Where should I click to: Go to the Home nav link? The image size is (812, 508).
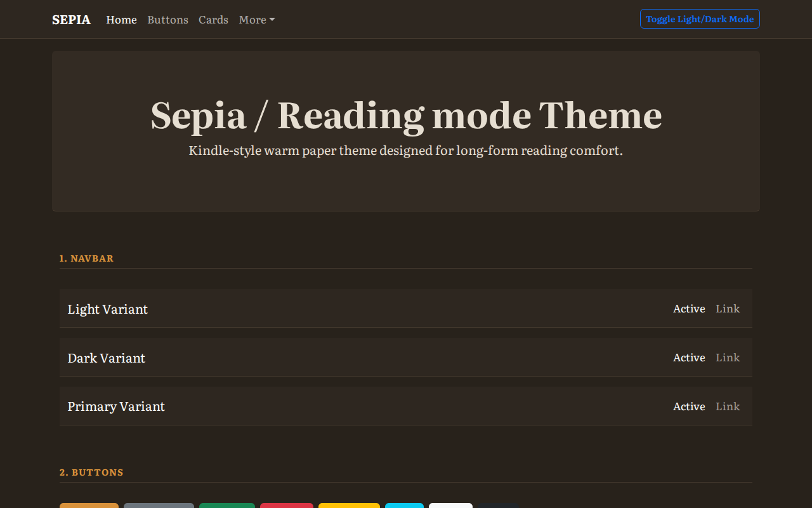coord(121,20)
